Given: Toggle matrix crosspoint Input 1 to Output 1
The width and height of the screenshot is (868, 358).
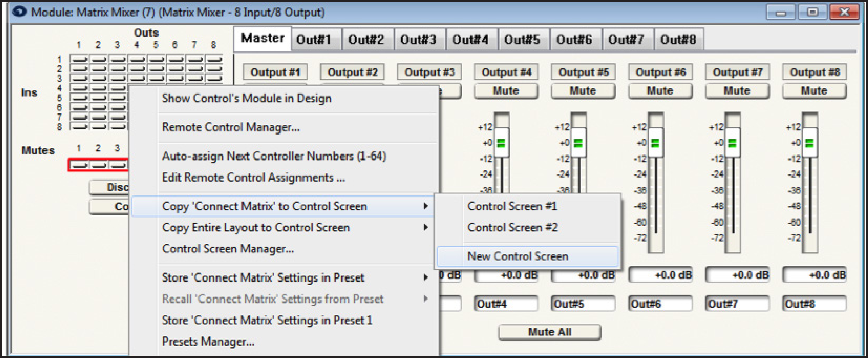Looking at the screenshot, I should click(x=79, y=59).
